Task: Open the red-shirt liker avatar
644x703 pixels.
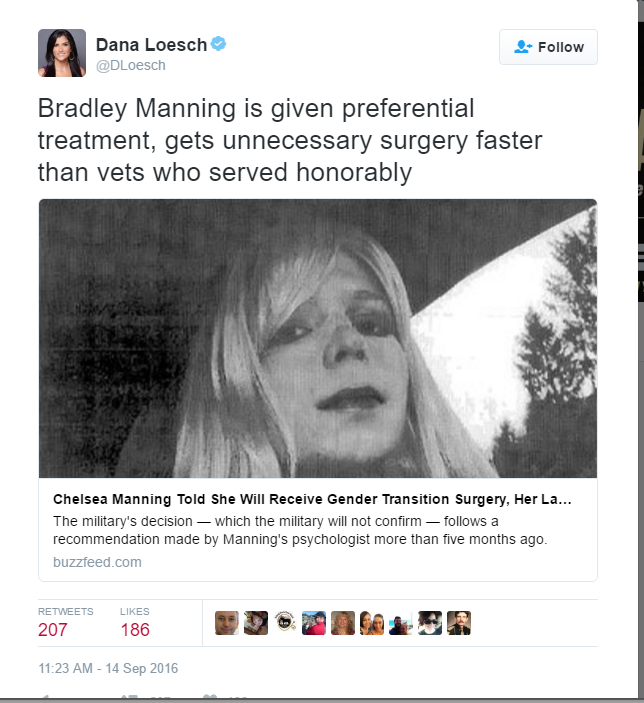Action: pyautogui.click(x=314, y=623)
